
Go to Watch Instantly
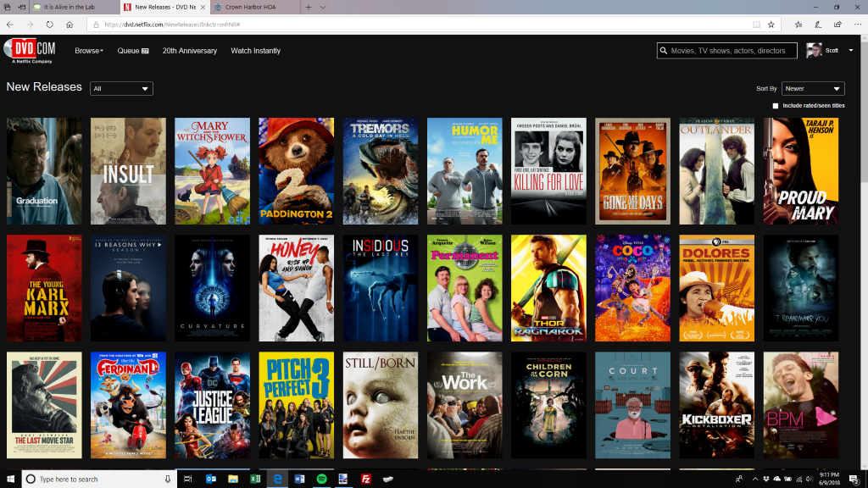coord(255,50)
